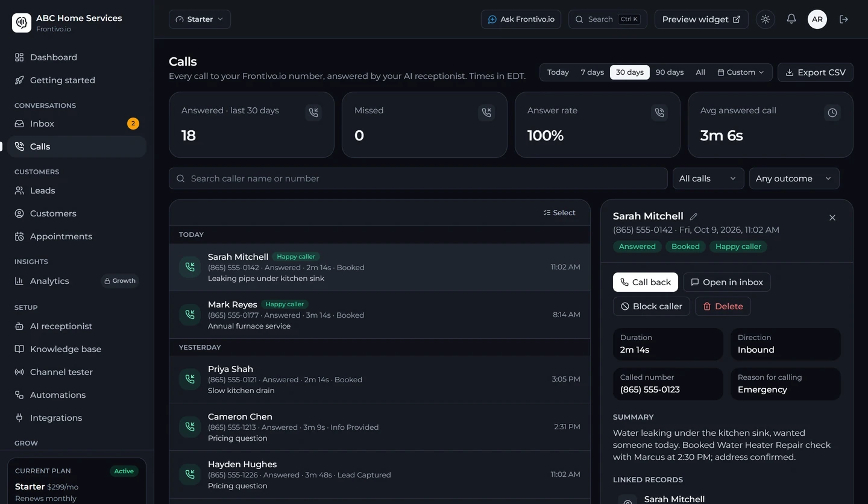Open Dashboard in the sidebar
The image size is (868, 504).
(x=77, y=57)
